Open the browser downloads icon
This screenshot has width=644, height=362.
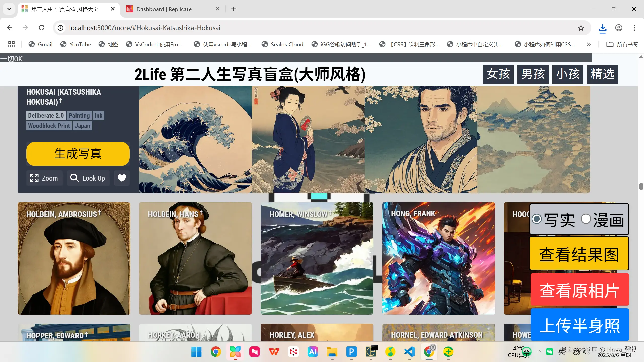point(602,28)
